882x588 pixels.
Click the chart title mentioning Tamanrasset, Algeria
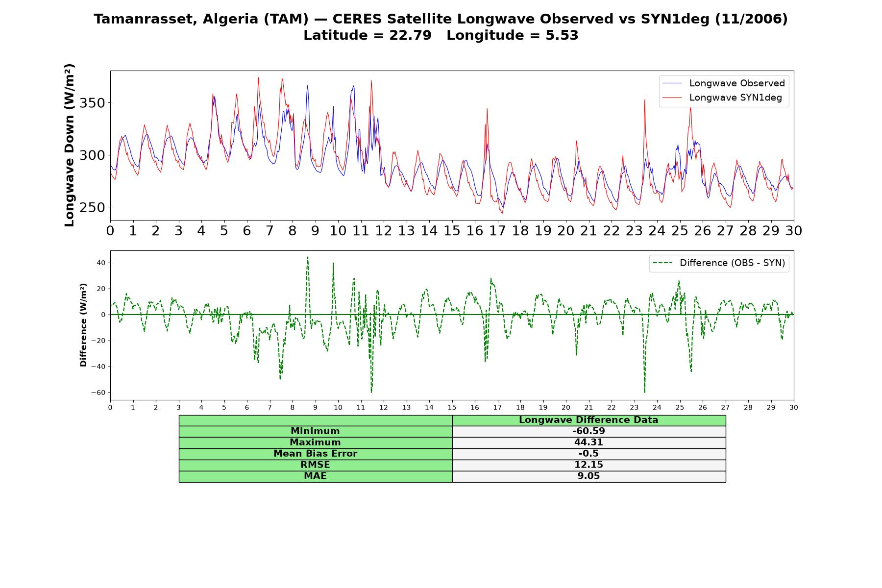tap(441, 19)
